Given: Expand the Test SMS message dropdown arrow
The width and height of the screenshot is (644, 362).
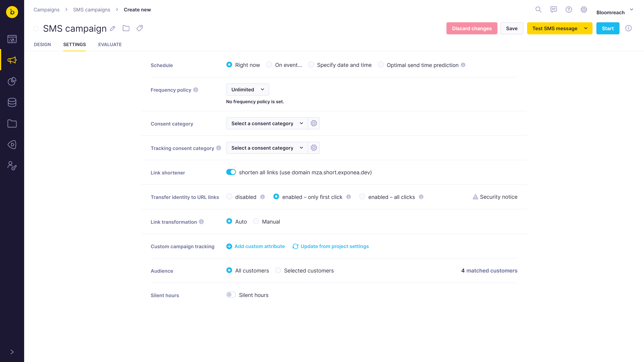Looking at the screenshot, I should [x=586, y=28].
